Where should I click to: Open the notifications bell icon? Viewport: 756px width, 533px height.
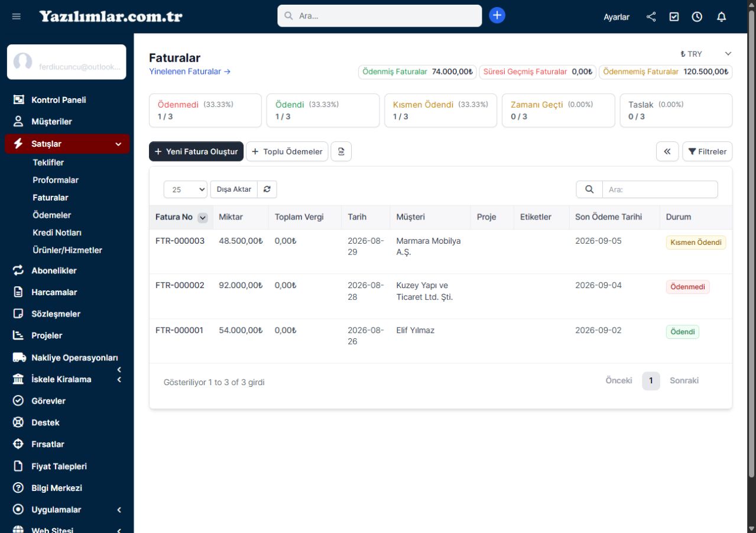[x=721, y=17]
